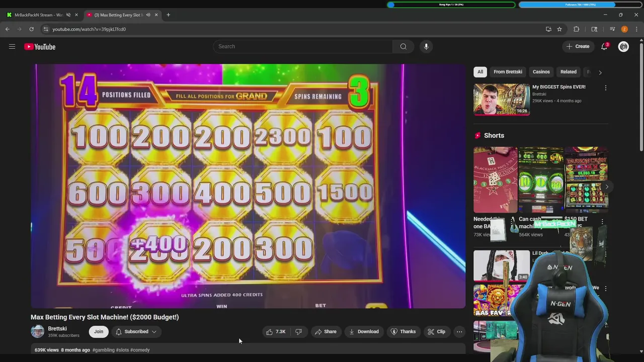This screenshot has height=362, width=644.
Task: Open the My BIGGEST Spins EVER! title
Action: [559, 87]
